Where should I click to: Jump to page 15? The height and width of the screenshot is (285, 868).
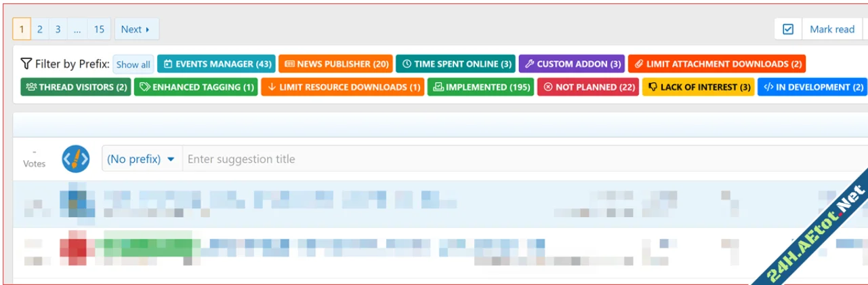coord(99,29)
